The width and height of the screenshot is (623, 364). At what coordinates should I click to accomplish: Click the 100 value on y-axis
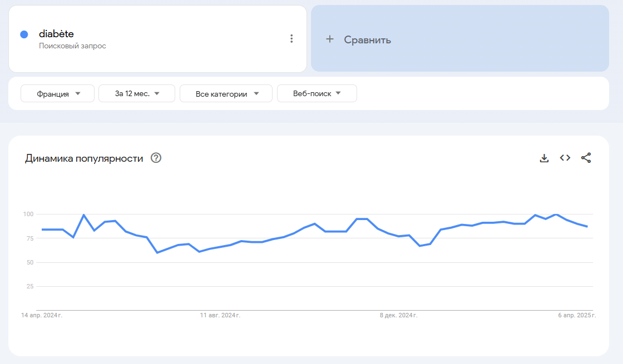point(28,215)
